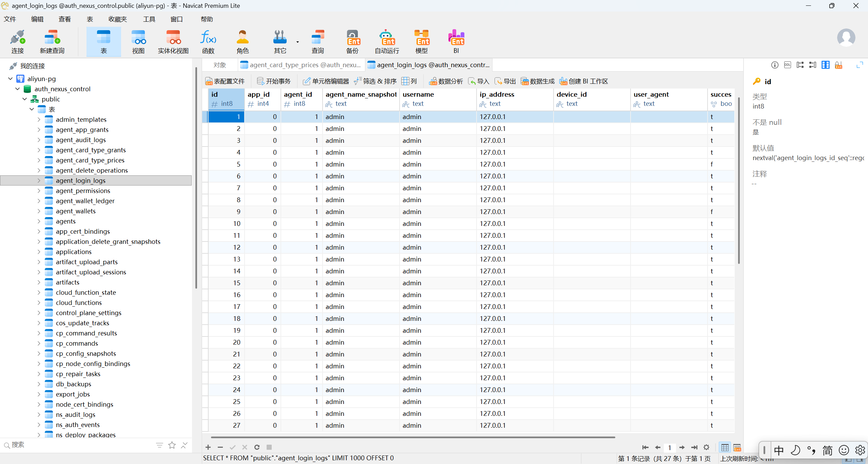Screen dimensions: 868x464
Task: Switch to grid view mode
Action: coord(725,447)
